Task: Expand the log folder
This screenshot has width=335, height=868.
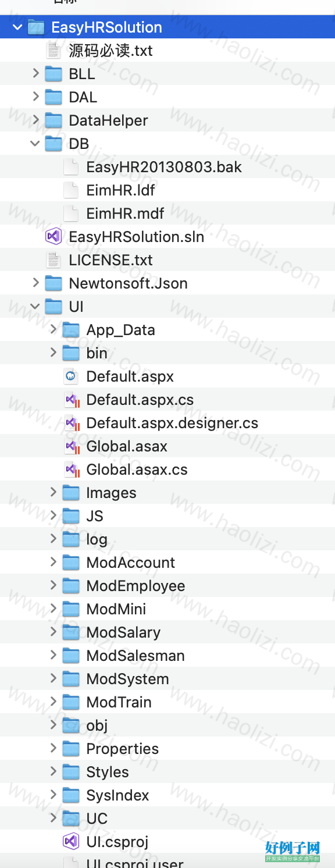Action: click(53, 539)
